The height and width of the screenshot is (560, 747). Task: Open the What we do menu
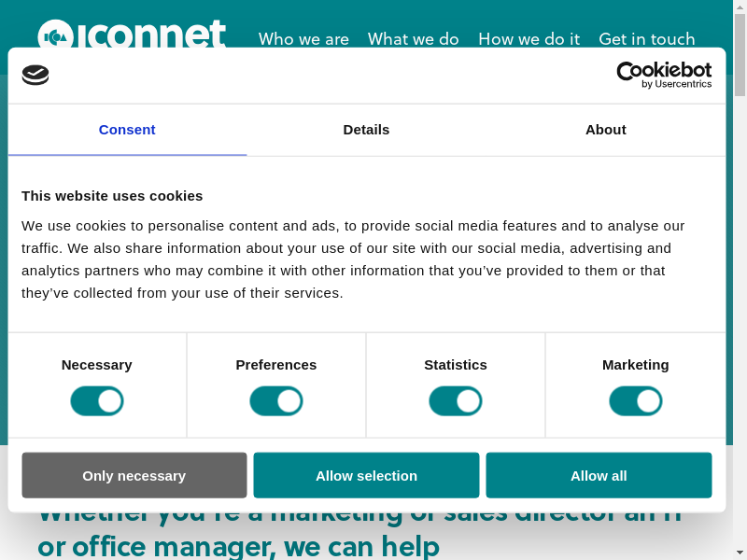point(414,38)
